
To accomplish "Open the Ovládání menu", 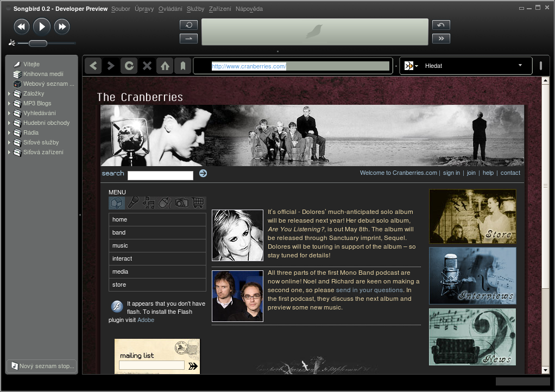I will 171,9.
